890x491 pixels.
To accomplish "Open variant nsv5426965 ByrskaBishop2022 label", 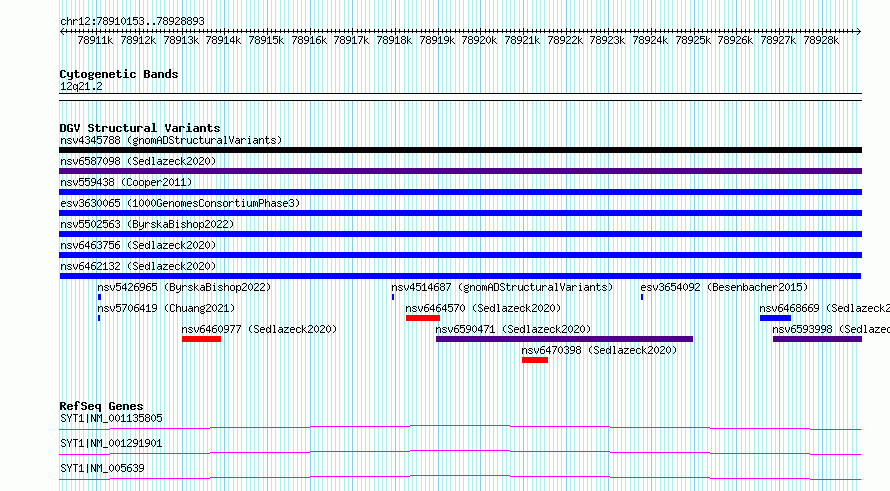I will [184, 287].
